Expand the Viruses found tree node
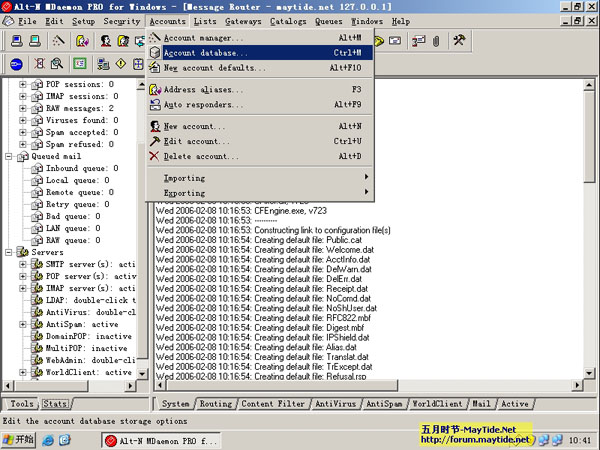Viewport: 600px width, 450px height. point(23,120)
